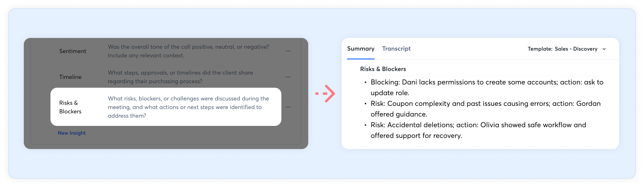Switch to the Transcript tab

396,49
